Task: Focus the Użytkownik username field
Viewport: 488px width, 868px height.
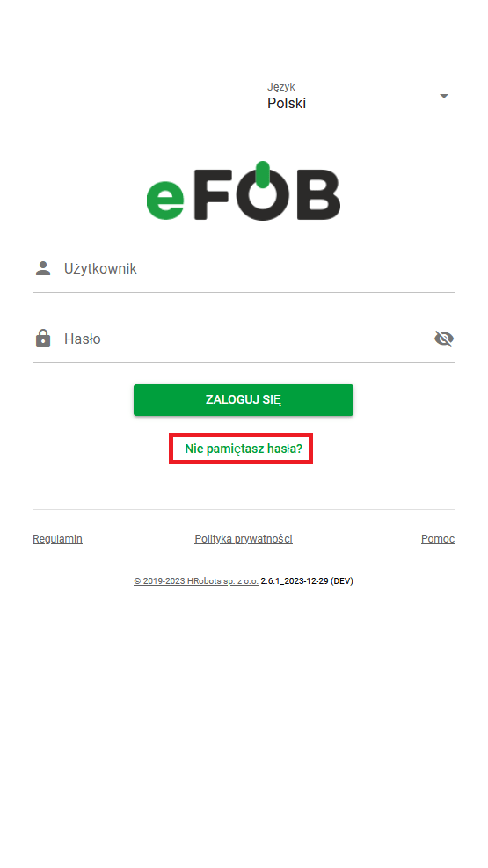Action: 244,269
